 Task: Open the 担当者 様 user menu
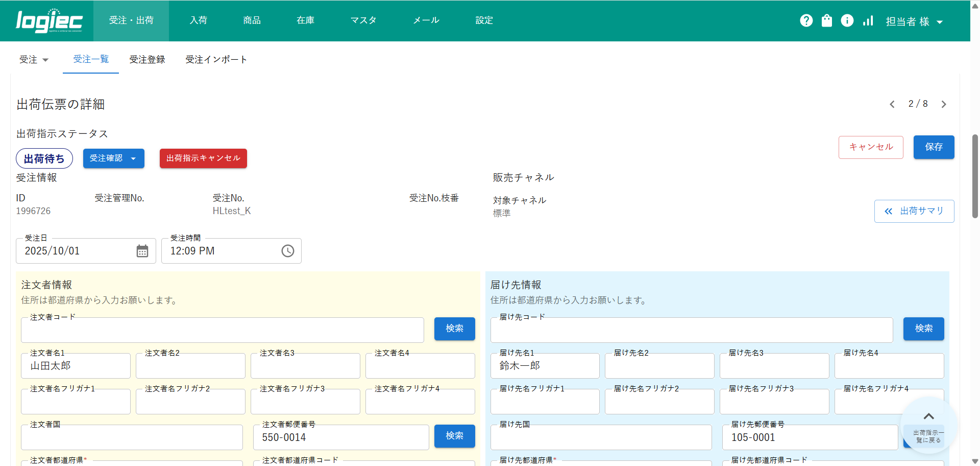(x=914, y=21)
